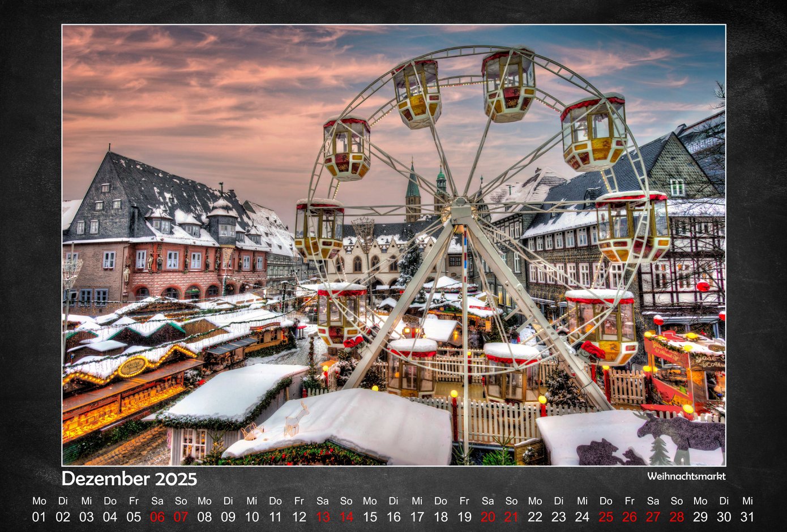Select date 04

click(110, 517)
